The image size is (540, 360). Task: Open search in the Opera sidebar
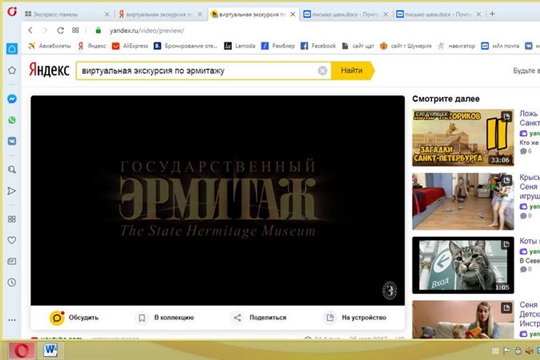[12, 169]
